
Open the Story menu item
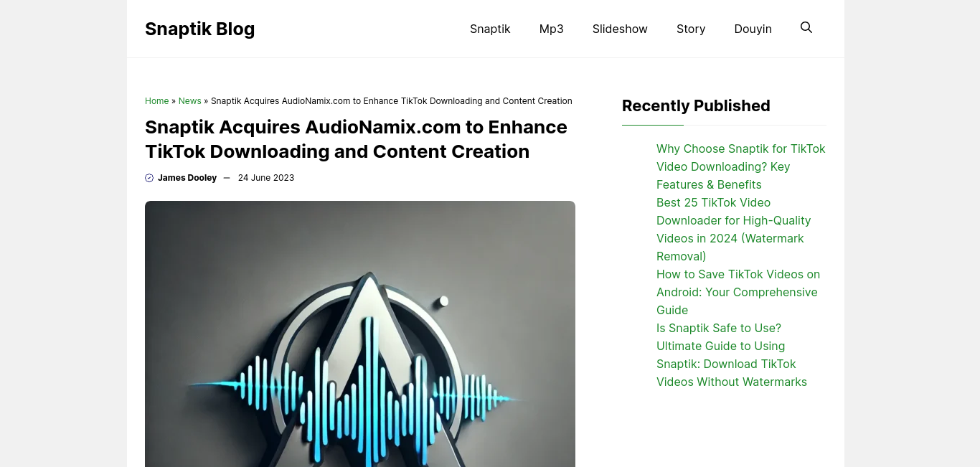point(691,29)
